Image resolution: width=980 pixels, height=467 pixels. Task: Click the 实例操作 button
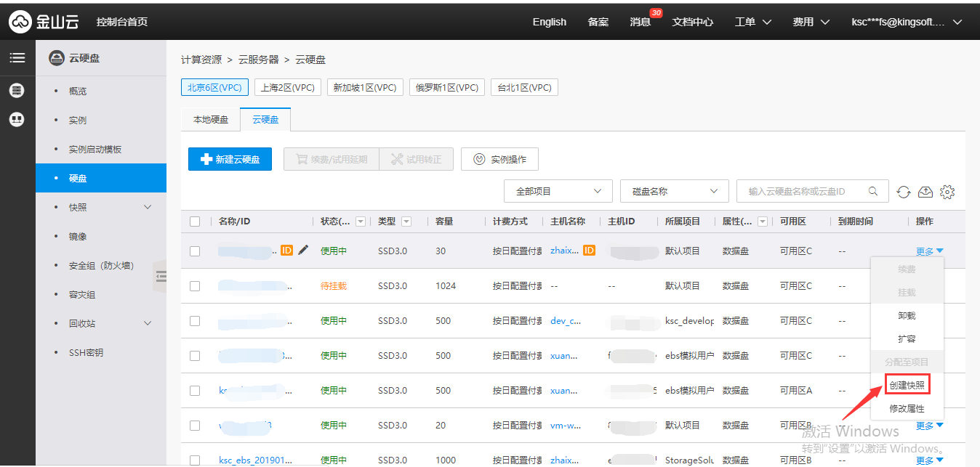[499, 159]
